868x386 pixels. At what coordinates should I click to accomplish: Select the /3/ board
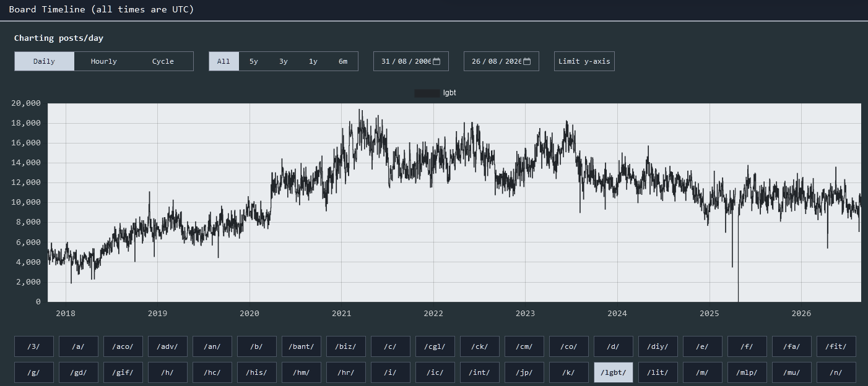point(34,346)
